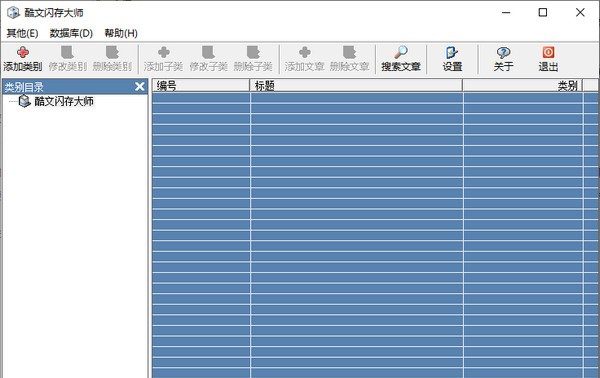Click the 删除子类 toolbar icon
Viewport: 600px width, 378px height.
(253, 52)
